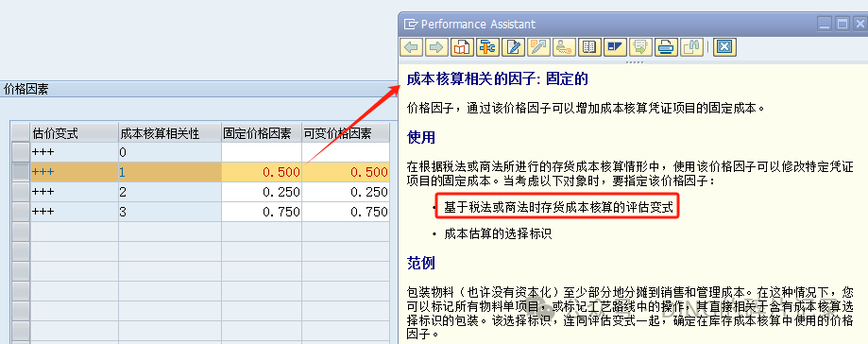Click fixed price factor 0.750 cell
This screenshot has width=868, height=344.
tap(262, 212)
